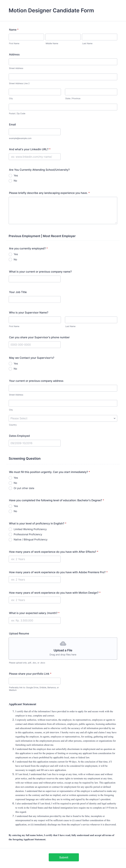The height and width of the screenshot is (868, 126).
Task: Focus the Supervisor's phone number field
Action: (35, 345)
